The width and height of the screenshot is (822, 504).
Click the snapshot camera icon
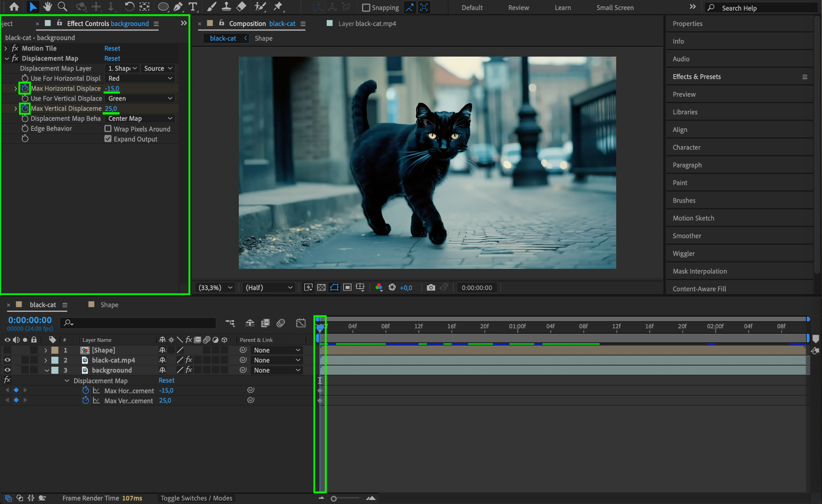[x=431, y=287]
